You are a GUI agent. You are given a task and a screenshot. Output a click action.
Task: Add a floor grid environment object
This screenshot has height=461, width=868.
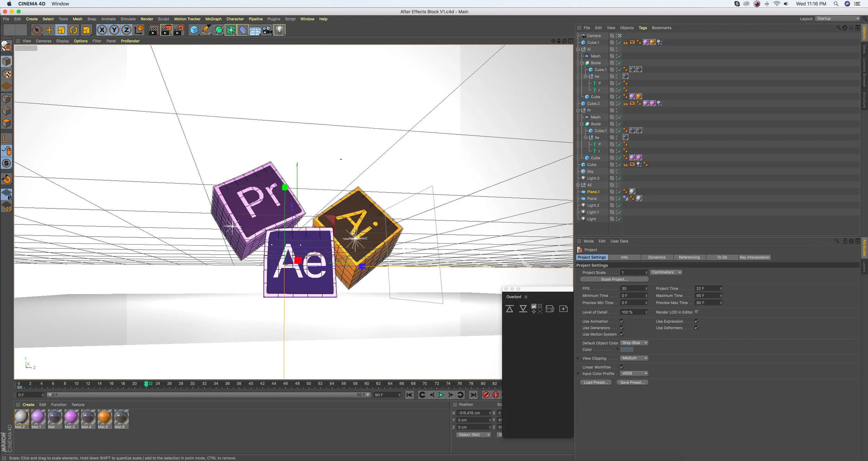tap(255, 30)
